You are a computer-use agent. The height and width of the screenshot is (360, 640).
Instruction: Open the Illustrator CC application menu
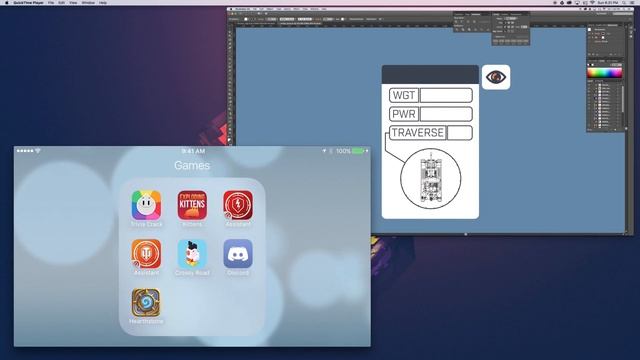click(x=242, y=9)
